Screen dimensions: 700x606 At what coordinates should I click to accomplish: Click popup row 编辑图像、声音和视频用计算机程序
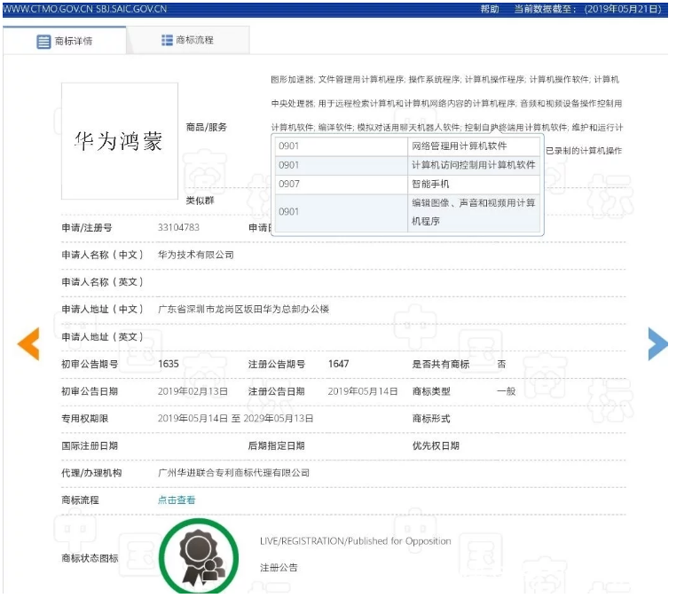407,213
